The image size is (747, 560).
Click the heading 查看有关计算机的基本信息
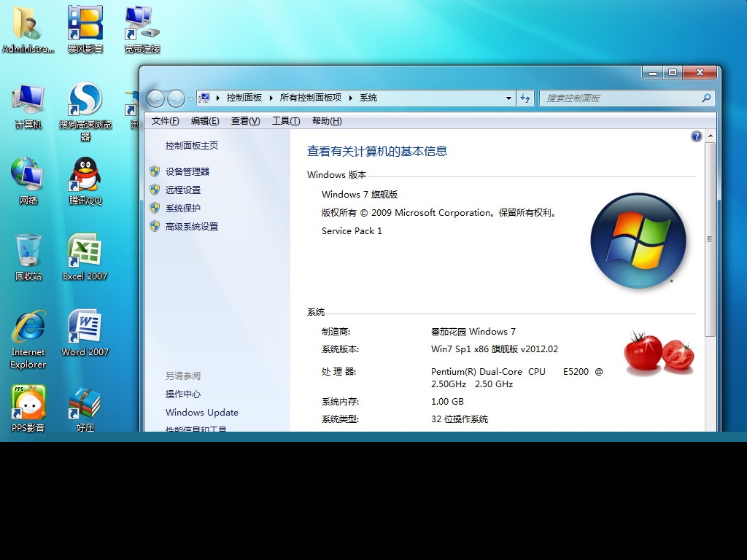377,152
